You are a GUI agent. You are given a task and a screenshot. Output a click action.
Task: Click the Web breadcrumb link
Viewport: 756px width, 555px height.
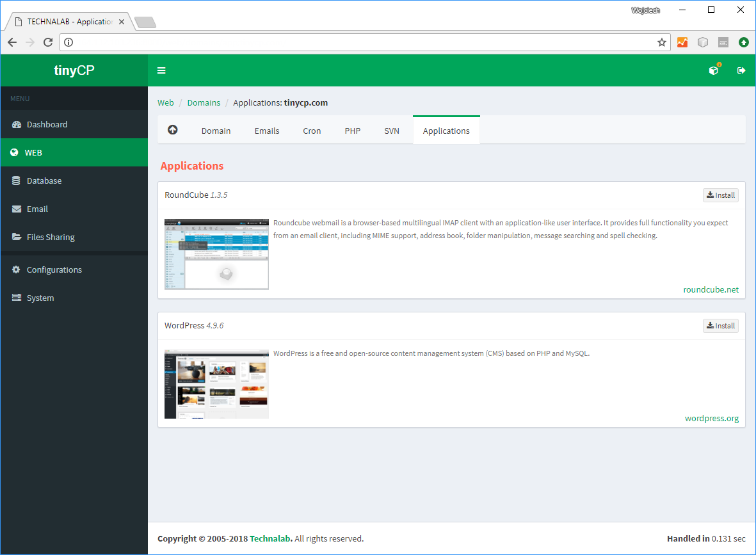pyautogui.click(x=165, y=102)
